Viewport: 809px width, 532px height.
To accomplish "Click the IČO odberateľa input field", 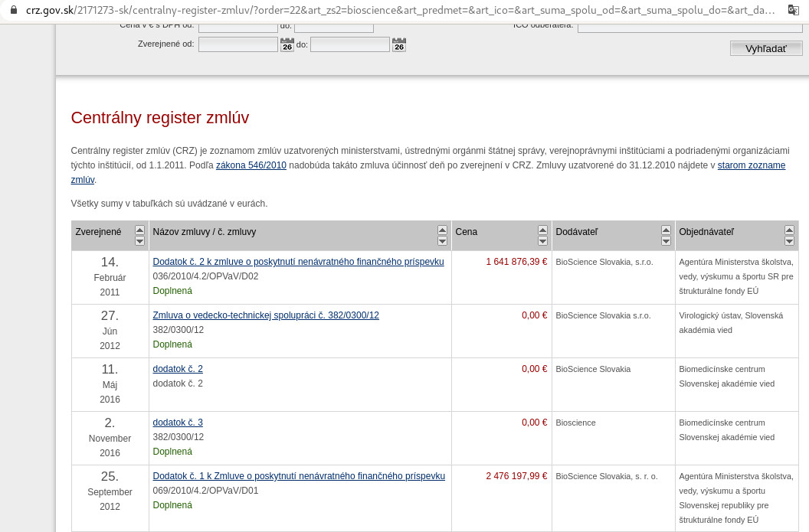I will pos(689,26).
